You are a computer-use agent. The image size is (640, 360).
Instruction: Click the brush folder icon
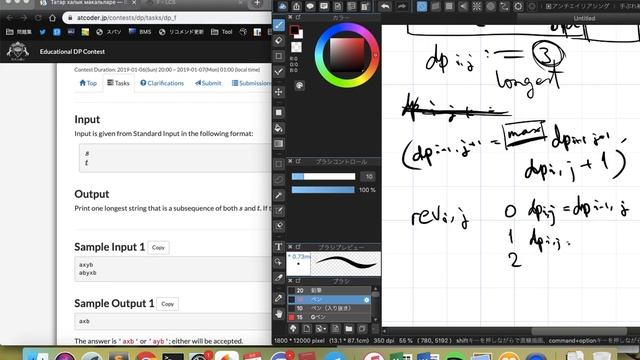349,329
